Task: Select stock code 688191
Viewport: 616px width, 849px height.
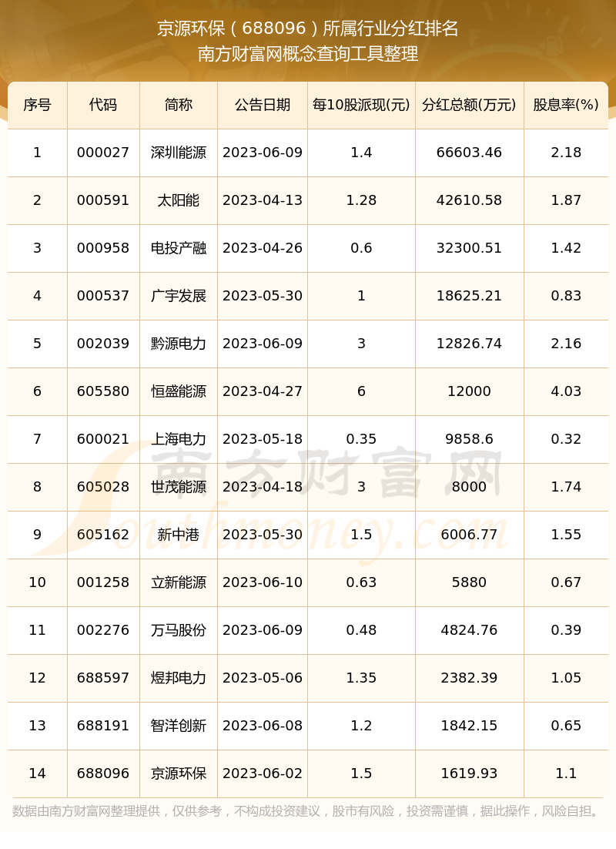Action: [x=103, y=726]
